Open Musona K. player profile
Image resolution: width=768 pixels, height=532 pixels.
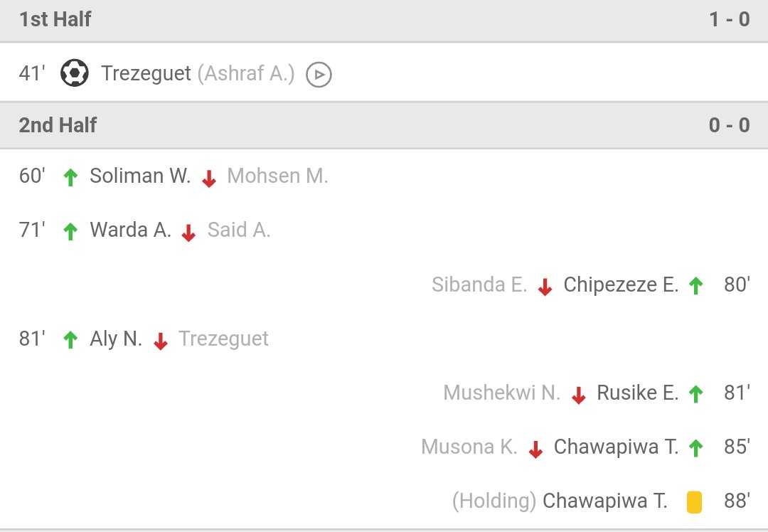469,447
